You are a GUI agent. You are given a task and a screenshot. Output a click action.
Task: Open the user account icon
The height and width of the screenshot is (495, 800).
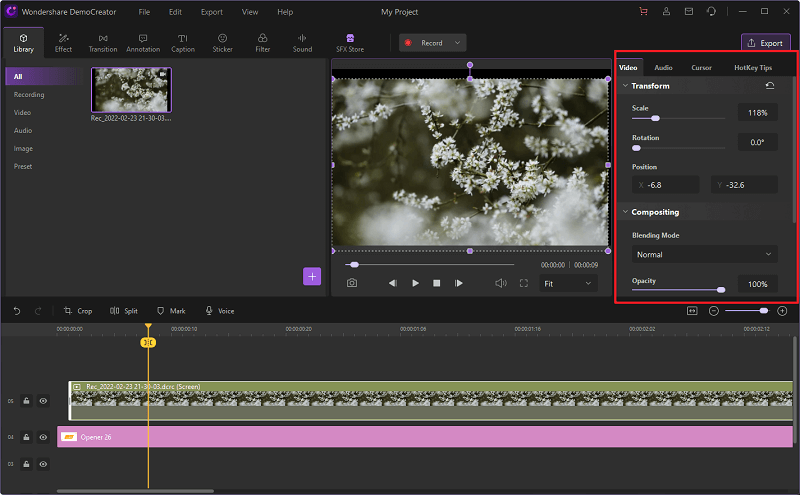pos(666,11)
